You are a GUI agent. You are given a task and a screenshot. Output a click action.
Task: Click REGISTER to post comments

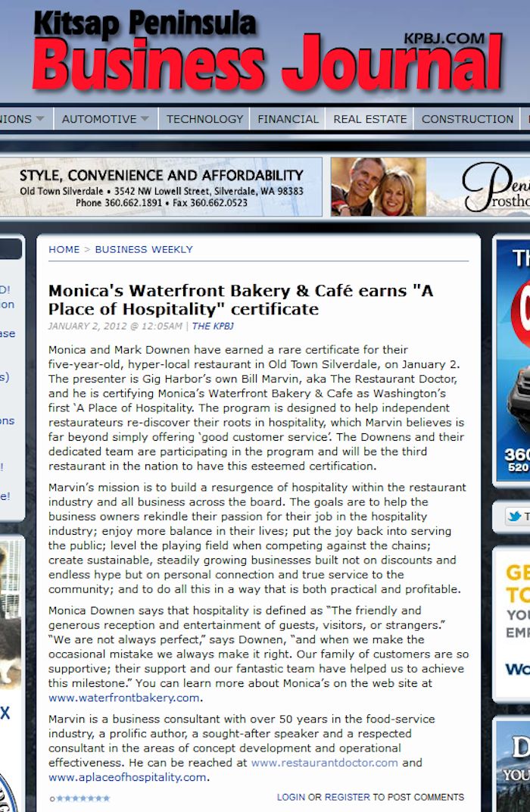tap(347, 797)
